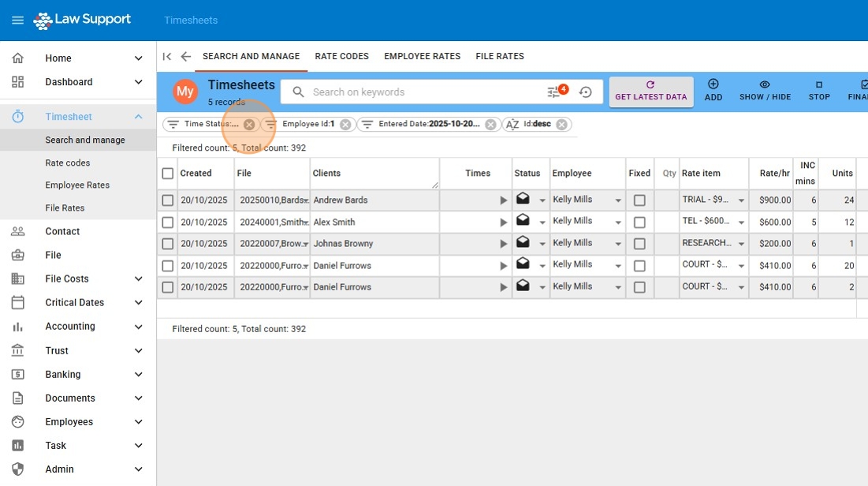Open the Employee Rates tab
Viewport: 868px width, 486px height.
pyautogui.click(x=422, y=57)
